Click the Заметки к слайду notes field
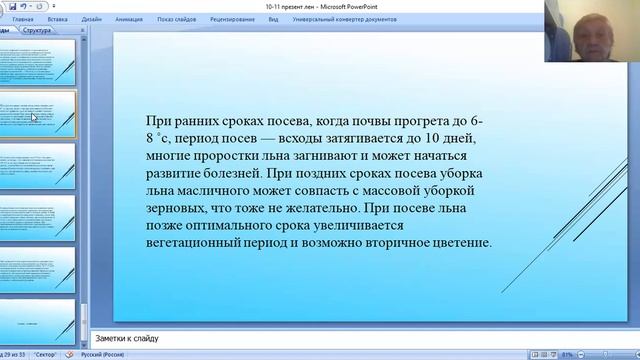640x360 pixels. tap(364, 338)
